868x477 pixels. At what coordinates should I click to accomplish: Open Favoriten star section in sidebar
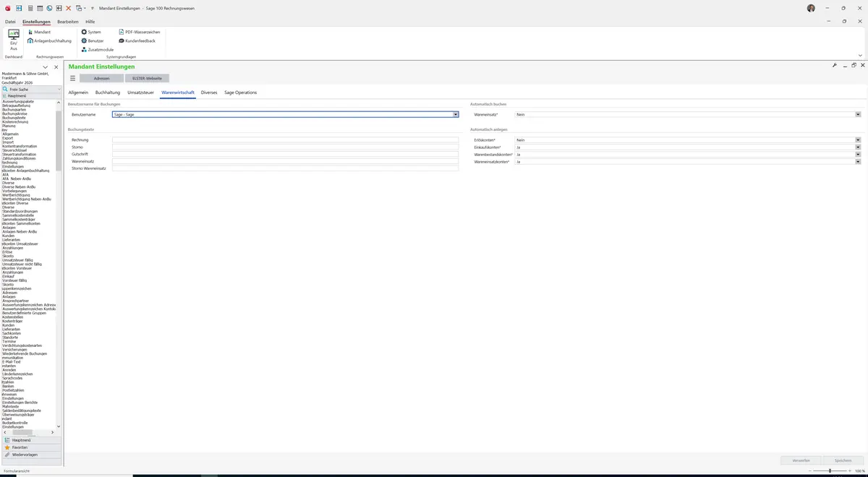(31, 447)
